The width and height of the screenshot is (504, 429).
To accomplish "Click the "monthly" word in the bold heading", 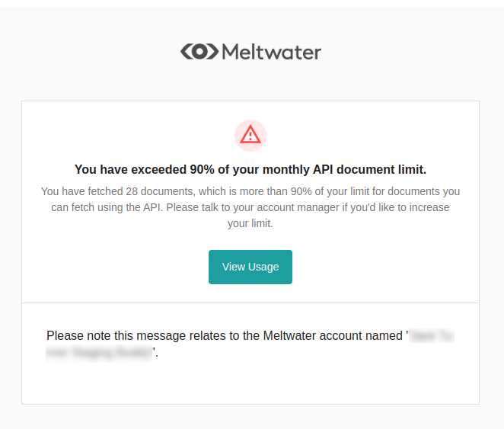I will [x=286, y=169].
